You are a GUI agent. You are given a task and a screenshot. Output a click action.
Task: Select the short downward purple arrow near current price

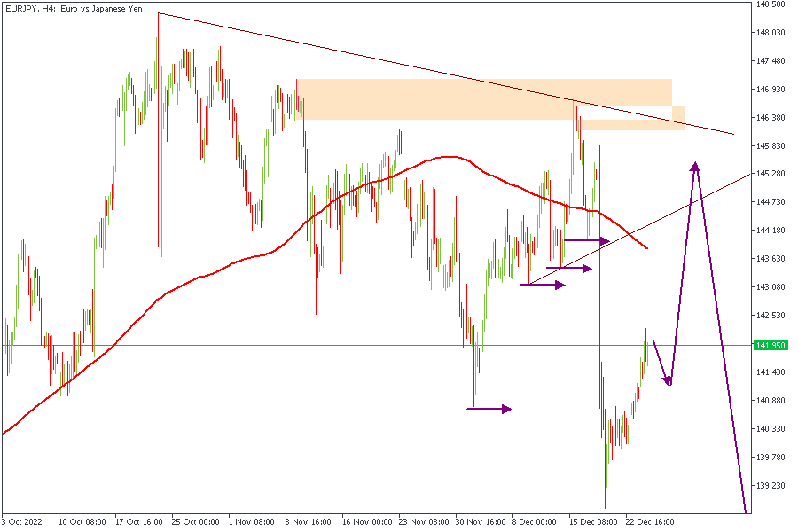(x=661, y=364)
